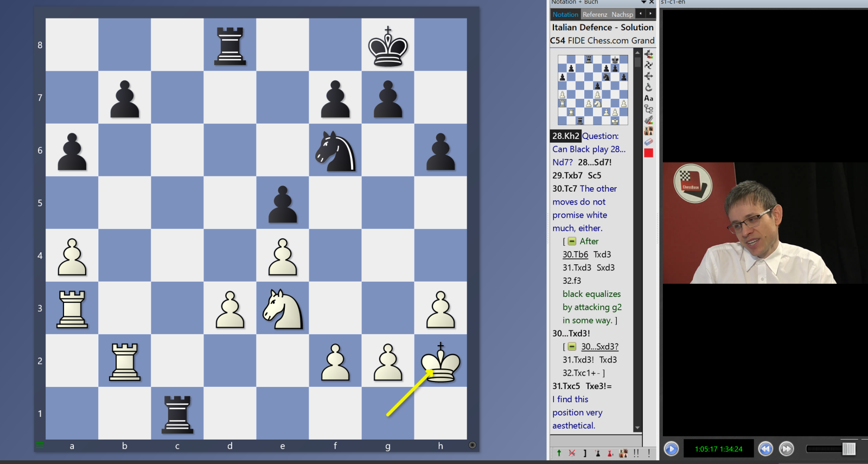The image size is (868, 464).
Task: Select the red color square
Action: coord(648,153)
